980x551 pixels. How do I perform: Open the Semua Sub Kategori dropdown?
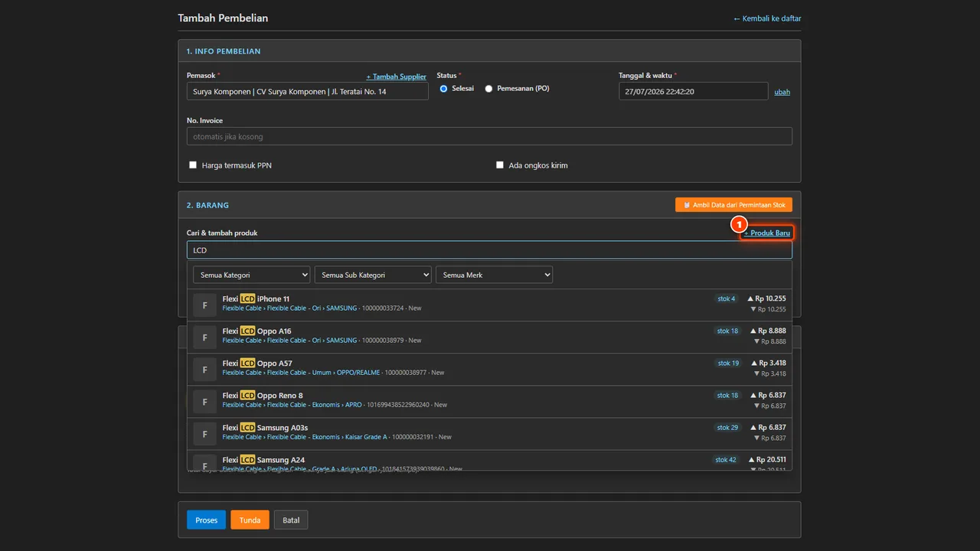(373, 275)
